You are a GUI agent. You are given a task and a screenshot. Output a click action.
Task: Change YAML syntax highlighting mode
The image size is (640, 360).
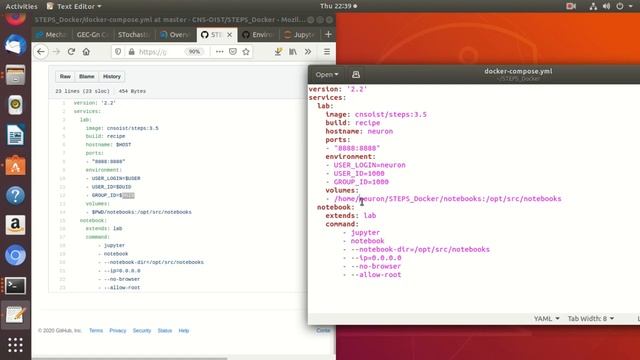[x=547, y=318]
